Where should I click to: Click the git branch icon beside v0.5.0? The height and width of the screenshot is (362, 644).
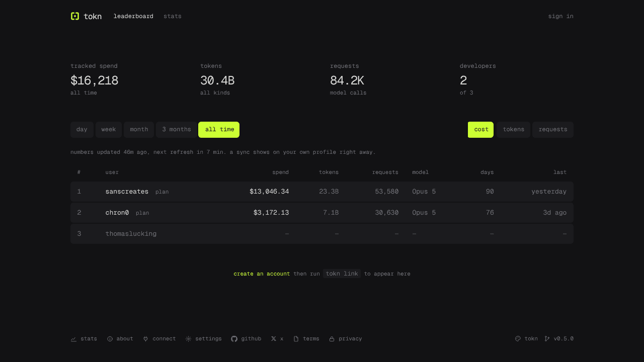click(547, 339)
